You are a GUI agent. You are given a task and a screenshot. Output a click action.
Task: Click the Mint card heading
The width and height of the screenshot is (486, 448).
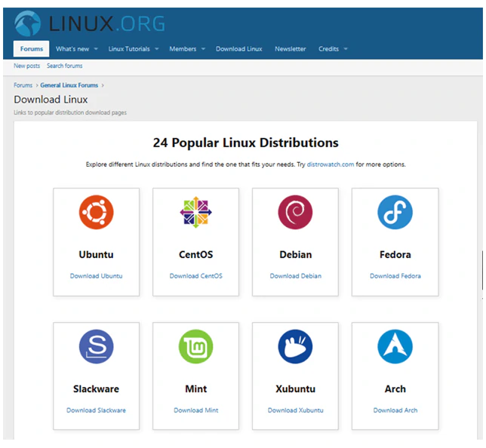pos(196,389)
